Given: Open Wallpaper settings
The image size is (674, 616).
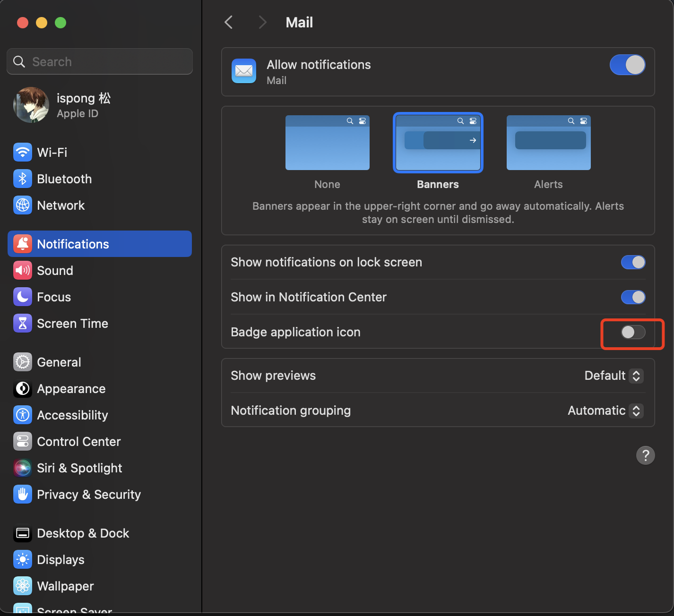Looking at the screenshot, I should pyautogui.click(x=100, y=586).
